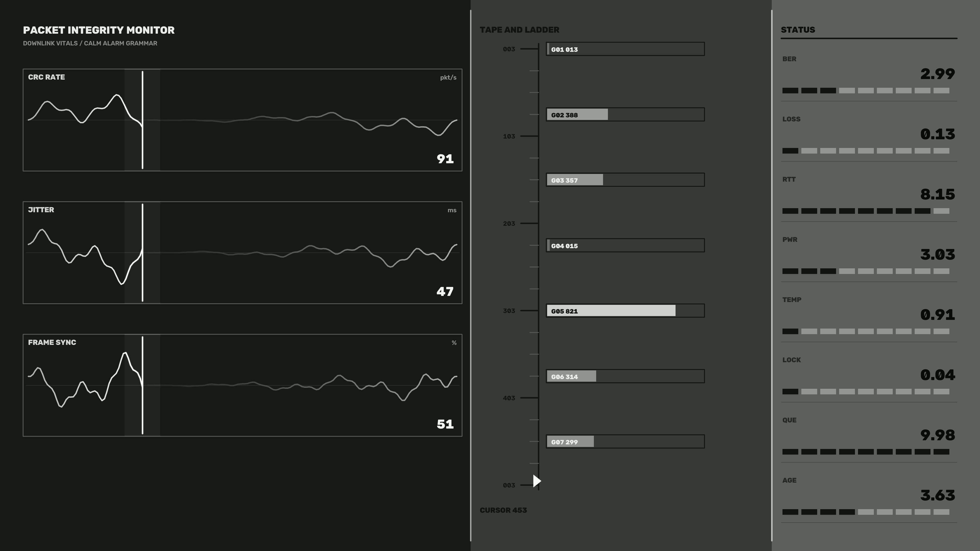
Task: Click the JITTER chart playhead line
Action: point(143,253)
